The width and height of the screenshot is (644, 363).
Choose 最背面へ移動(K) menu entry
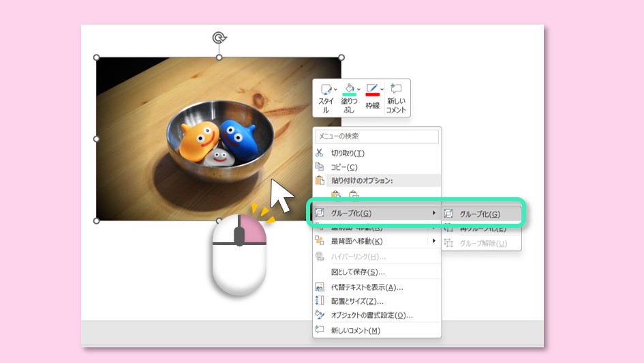(377, 242)
